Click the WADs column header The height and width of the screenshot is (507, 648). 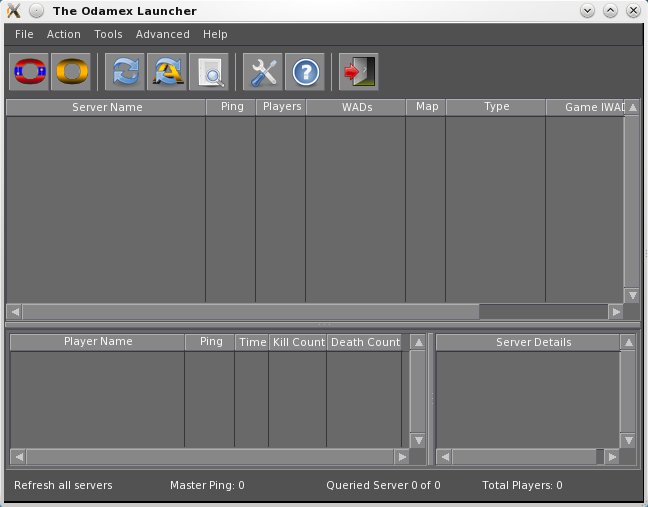pos(355,107)
